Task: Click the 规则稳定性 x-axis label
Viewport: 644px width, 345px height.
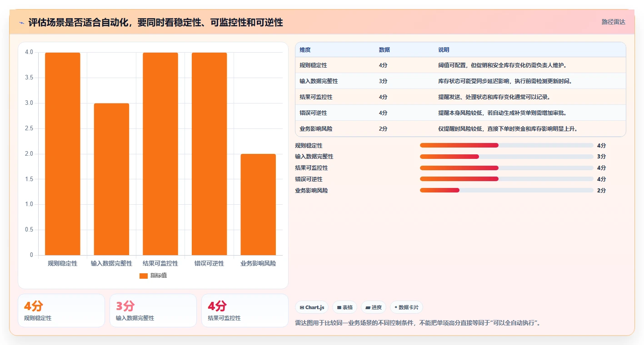Action: pyautogui.click(x=63, y=263)
